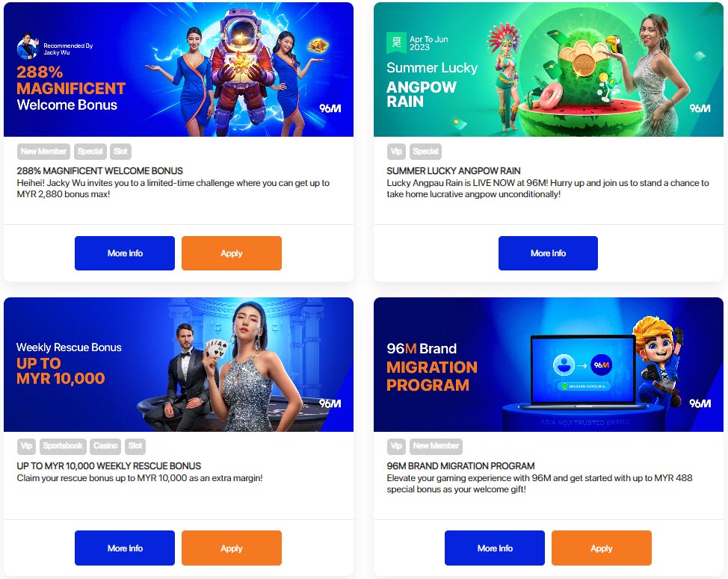Image resolution: width=728 pixels, height=579 pixels.
Task: Click the Jacky Wu avatar icon on banner
Action: pos(28,46)
